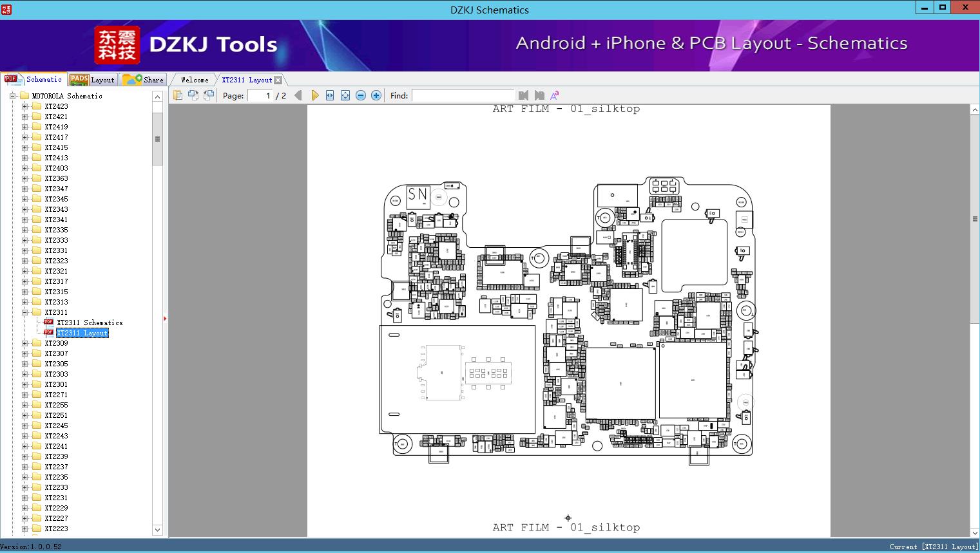Click the folder icon of MOTOROLA Schematic
This screenshot has height=553, width=980.
coord(25,96)
